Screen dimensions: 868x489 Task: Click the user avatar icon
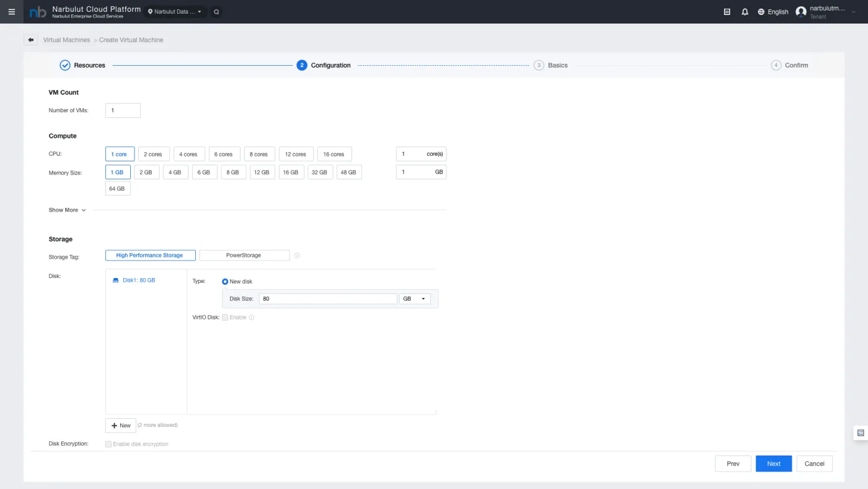(x=801, y=12)
